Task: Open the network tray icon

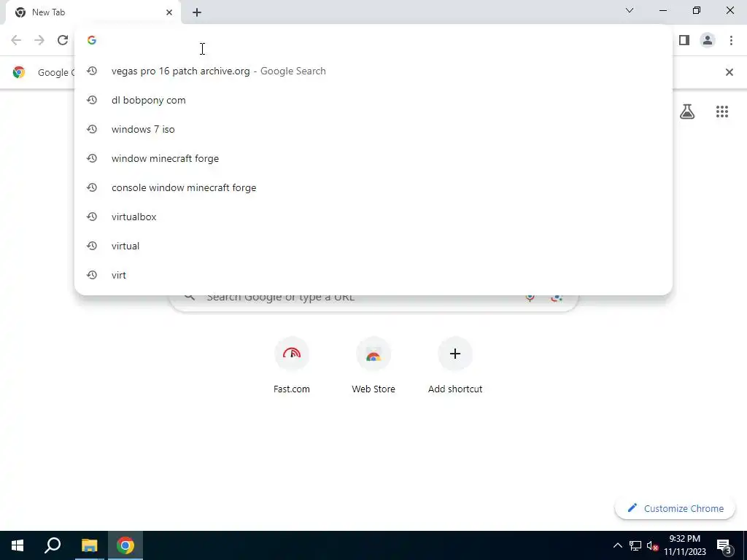Action: (635, 545)
